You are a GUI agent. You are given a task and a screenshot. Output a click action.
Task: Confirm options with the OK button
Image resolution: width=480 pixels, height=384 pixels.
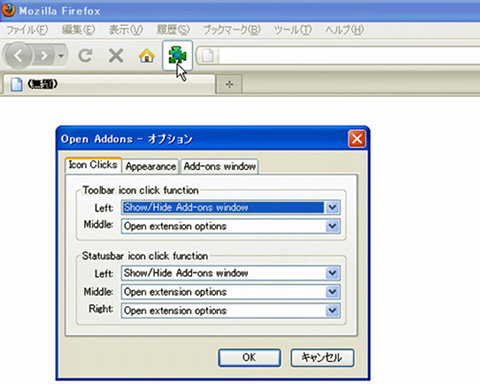click(249, 358)
